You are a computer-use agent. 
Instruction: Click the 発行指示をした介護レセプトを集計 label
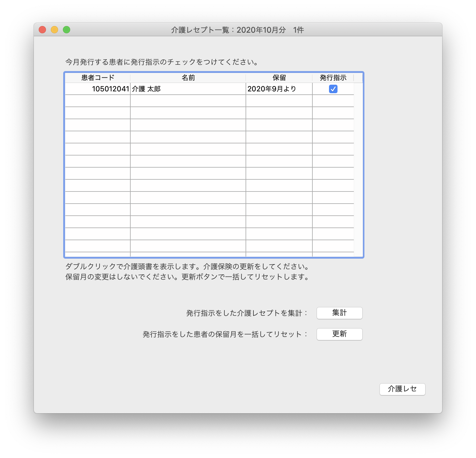[246, 313]
